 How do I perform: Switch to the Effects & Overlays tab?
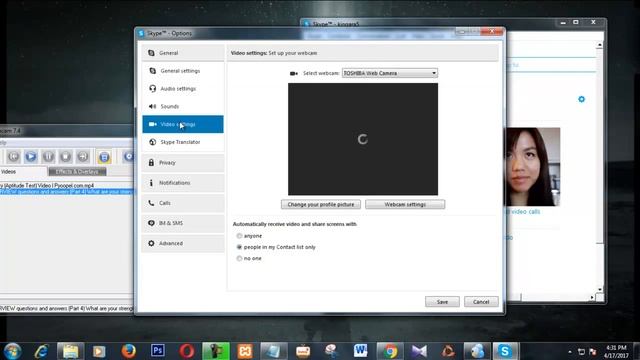tap(77, 172)
